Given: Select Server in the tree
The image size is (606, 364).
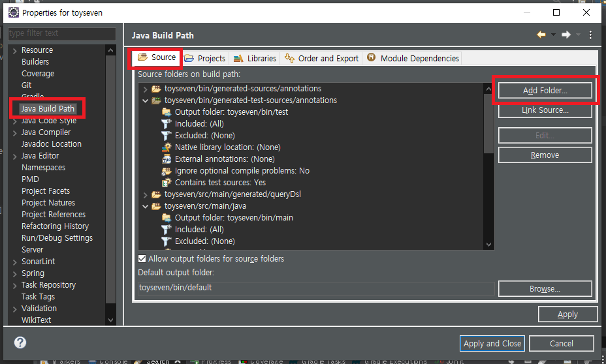Looking at the screenshot, I should (32, 250).
